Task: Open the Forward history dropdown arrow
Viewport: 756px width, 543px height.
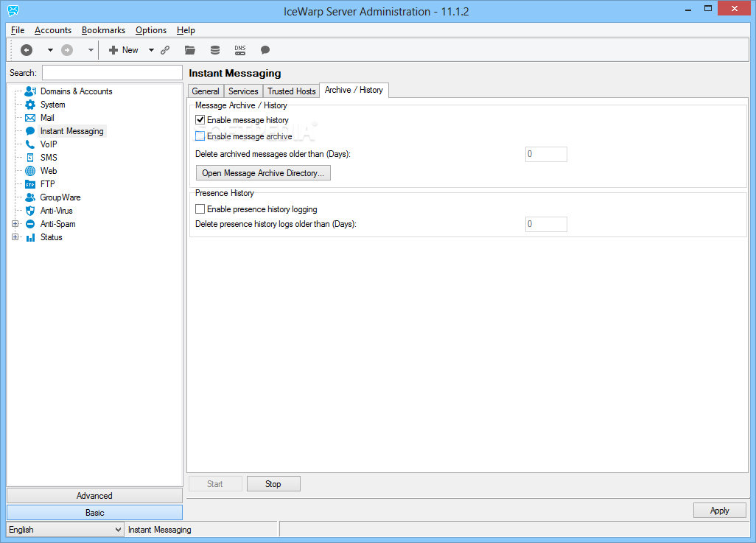Action: [91, 49]
